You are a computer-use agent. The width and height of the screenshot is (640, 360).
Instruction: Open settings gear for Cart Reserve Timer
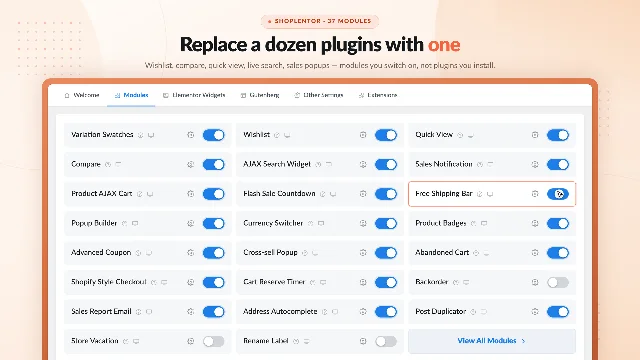point(363,282)
